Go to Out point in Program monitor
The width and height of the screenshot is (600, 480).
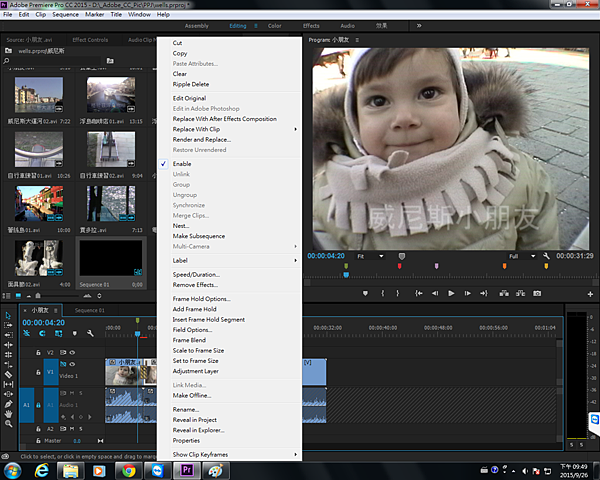coord(484,293)
